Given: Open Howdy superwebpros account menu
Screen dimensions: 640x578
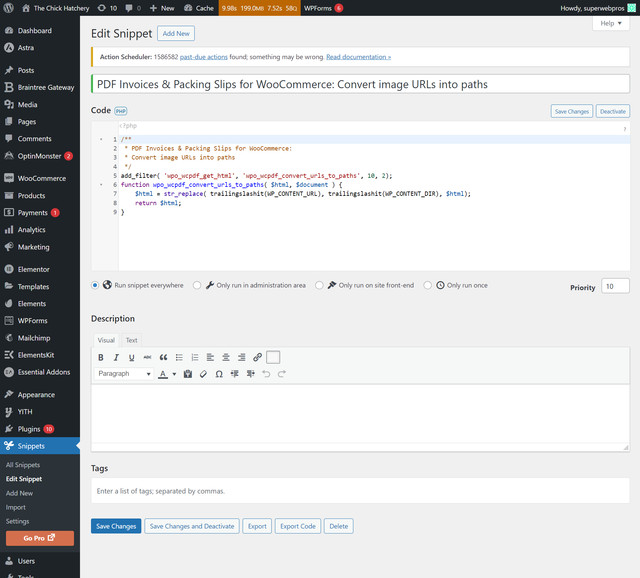Looking at the screenshot, I should point(598,8).
